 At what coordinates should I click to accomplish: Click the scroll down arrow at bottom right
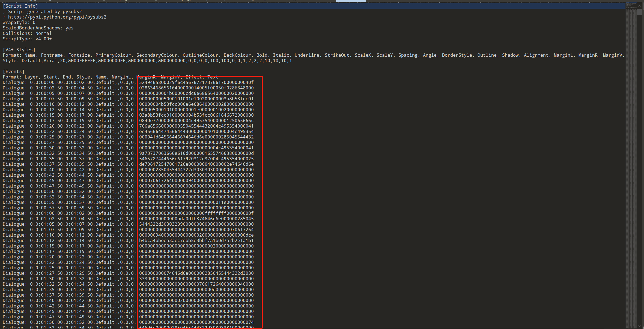click(639, 326)
